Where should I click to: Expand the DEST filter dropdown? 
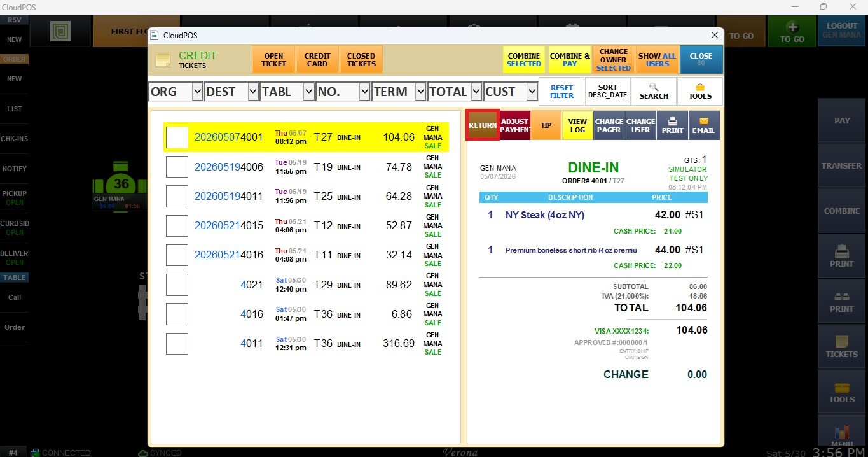pyautogui.click(x=253, y=92)
